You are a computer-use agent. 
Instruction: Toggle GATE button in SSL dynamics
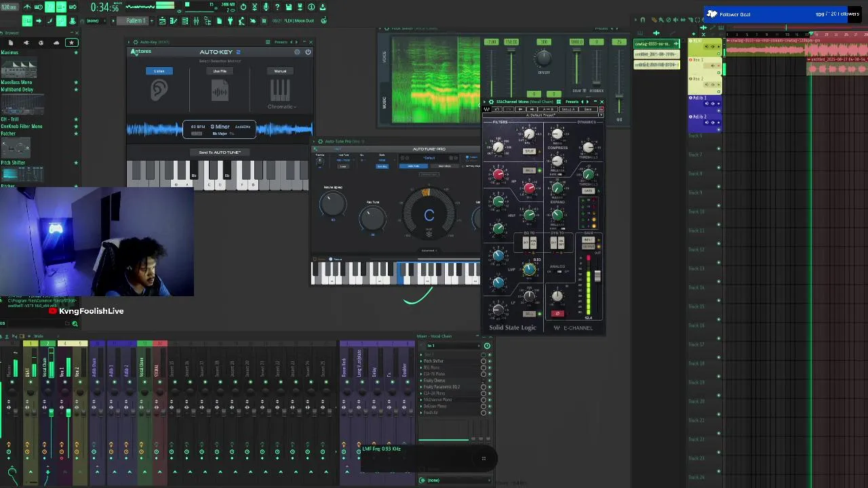tap(589, 191)
